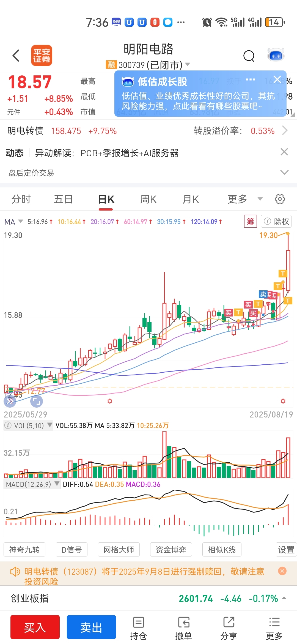Select 神奇九转 indicator
The height and width of the screenshot is (644, 297).
(24, 550)
